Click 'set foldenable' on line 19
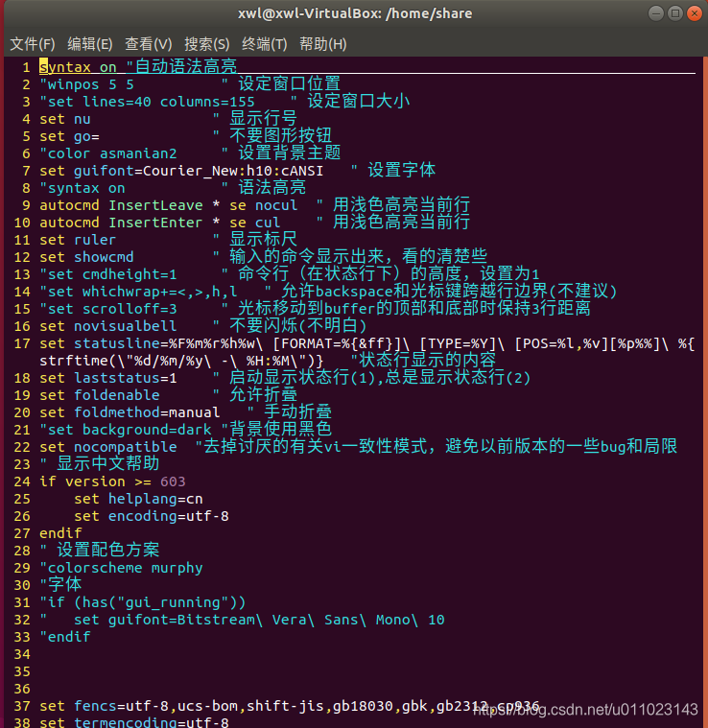 point(100,395)
